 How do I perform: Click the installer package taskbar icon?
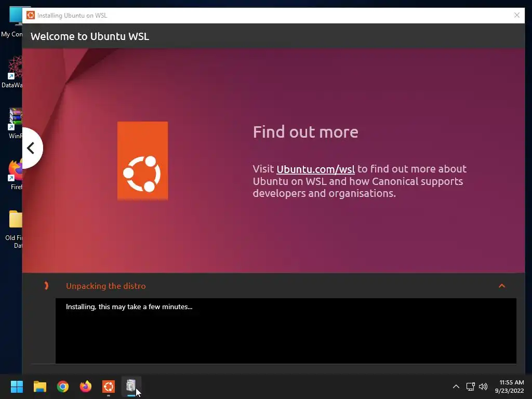[131, 387]
